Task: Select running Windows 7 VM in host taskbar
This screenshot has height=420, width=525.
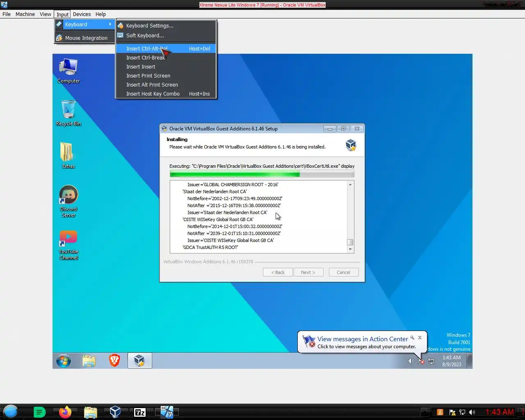Action: point(167,412)
